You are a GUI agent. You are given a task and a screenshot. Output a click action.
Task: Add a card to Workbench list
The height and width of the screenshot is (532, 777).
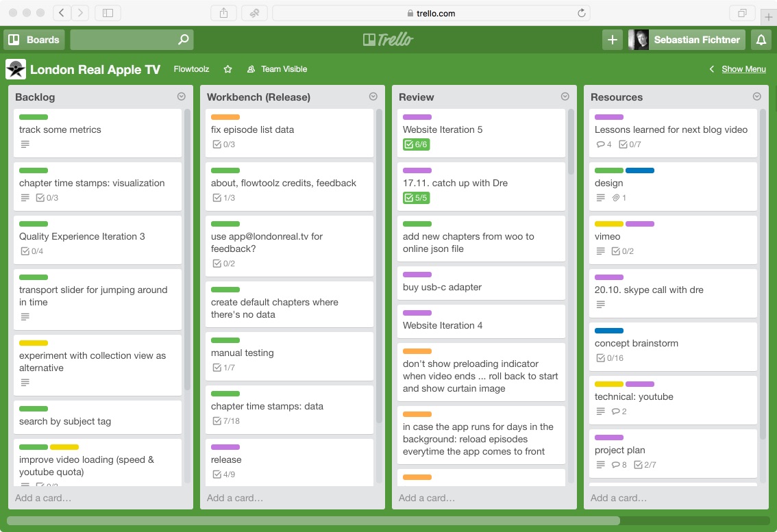[235, 498]
